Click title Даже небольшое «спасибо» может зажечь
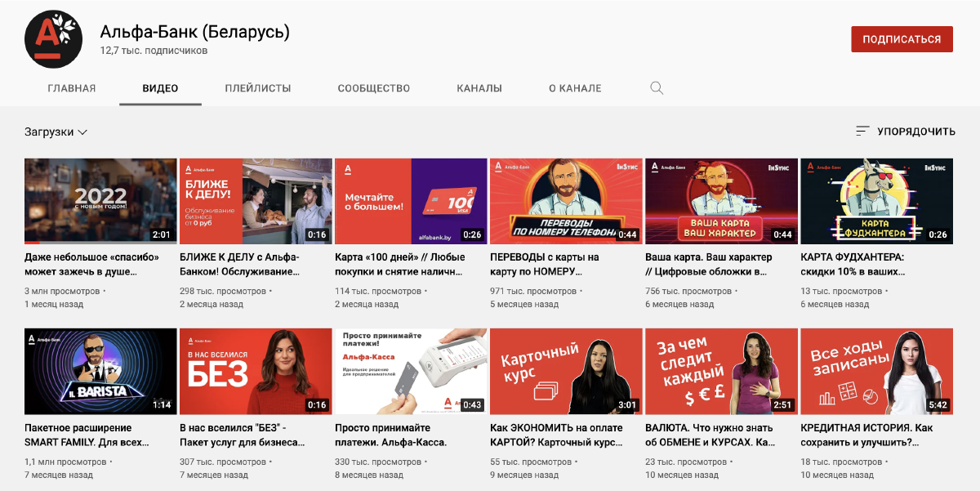This screenshot has height=491, width=980. click(x=92, y=264)
